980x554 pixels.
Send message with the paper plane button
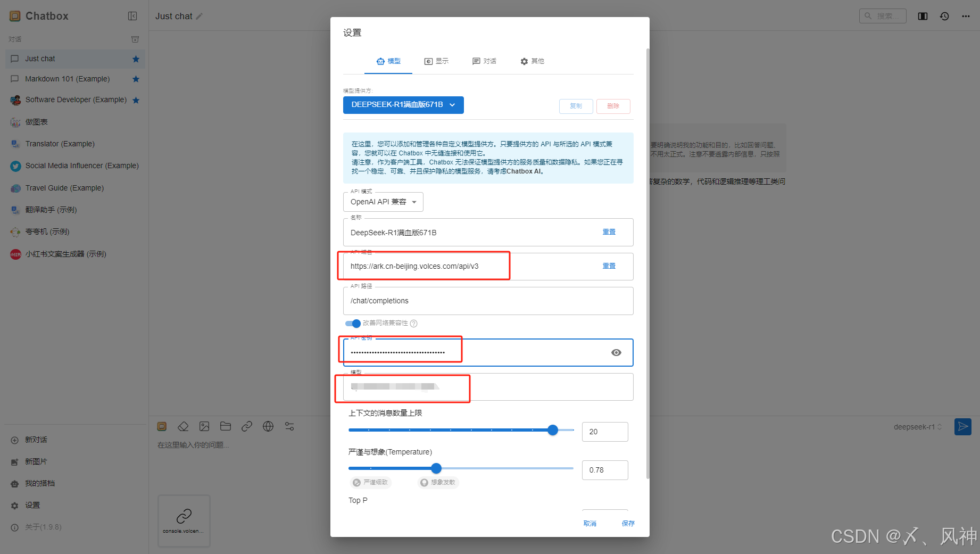tap(963, 426)
